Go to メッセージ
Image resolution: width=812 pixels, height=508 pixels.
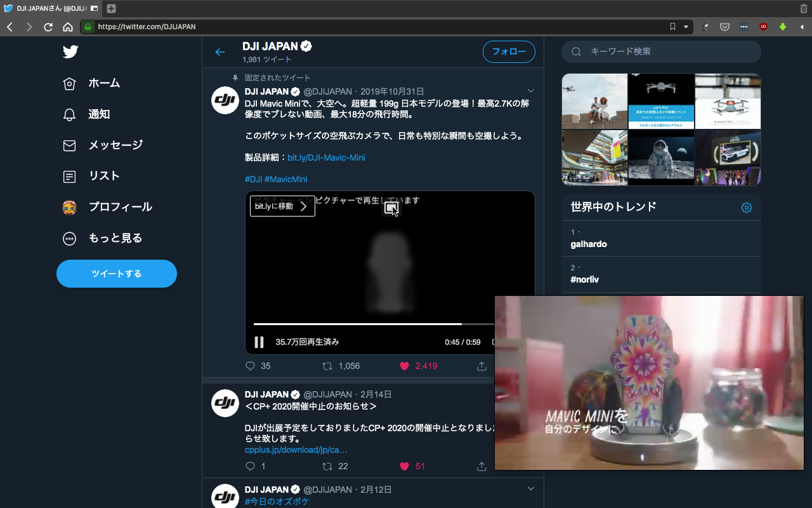click(103, 145)
